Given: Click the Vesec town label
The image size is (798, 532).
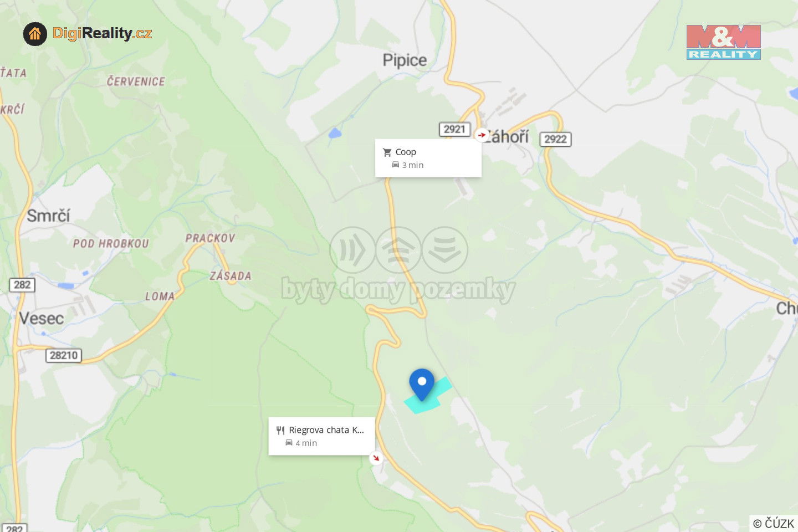Looking at the screenshot, I should click(x=42, y=318).
